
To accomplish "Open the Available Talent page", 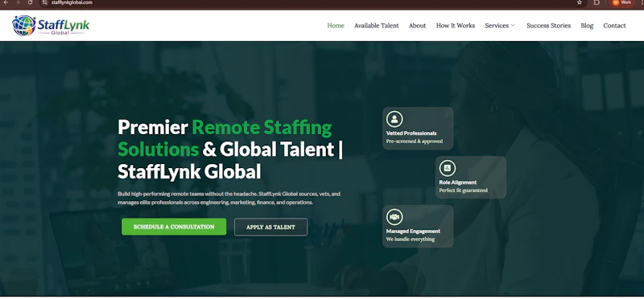I will pyautogui.click(x=376, y=26).
